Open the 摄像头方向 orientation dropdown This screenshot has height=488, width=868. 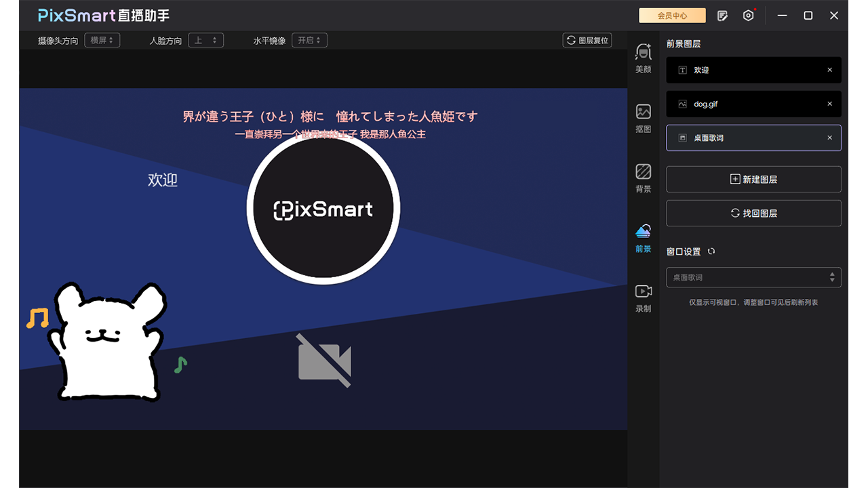point(102,40)
